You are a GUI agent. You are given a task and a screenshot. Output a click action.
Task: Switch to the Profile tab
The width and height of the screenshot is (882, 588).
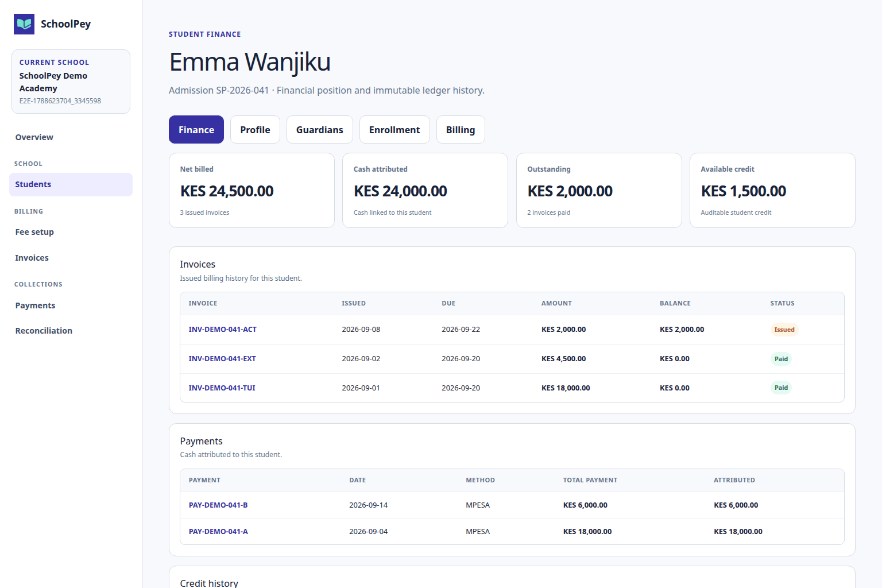(255, 130)
